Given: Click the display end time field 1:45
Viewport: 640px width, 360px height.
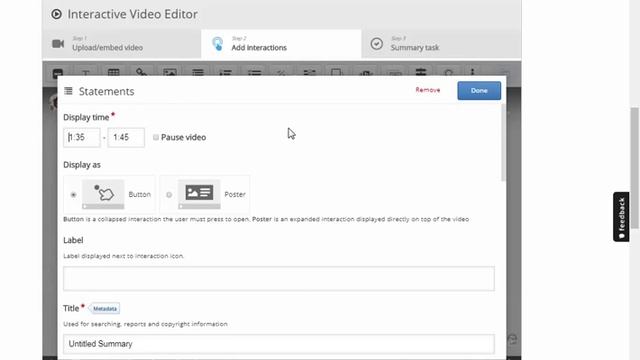Looking at the screenshot, I should 126,138.
